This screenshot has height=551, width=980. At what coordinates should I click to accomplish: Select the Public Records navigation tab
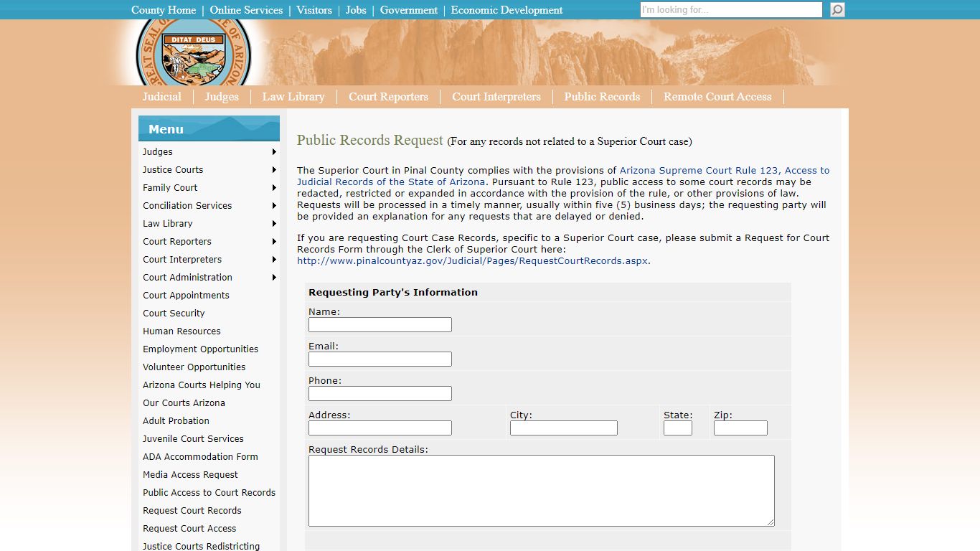click(x=602, y=97)
